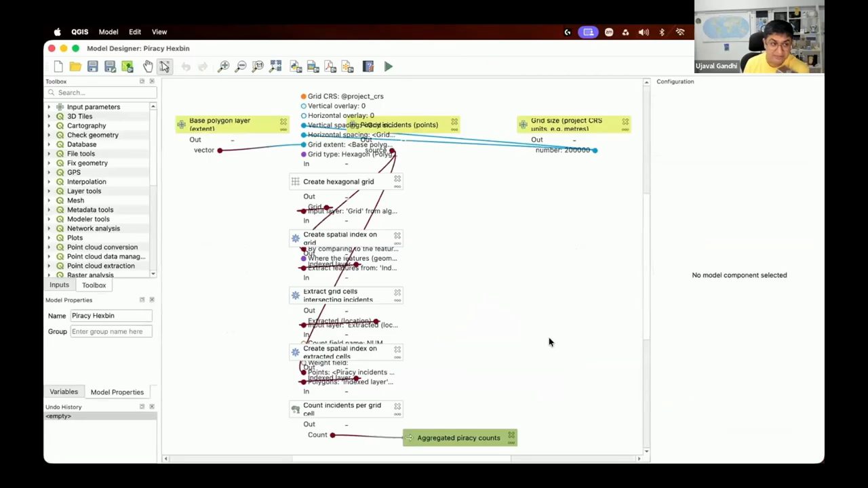Float the Undo History panel
The width and height of the screenshot is (868, 488).
(142, 407)
